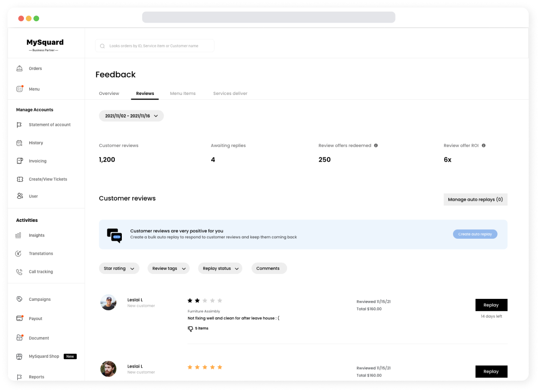Image resolution: width=540 pixels, height=392 pixels.
Task: Click the 'Furniture Assimbly' review tag text
Action: 204,311
